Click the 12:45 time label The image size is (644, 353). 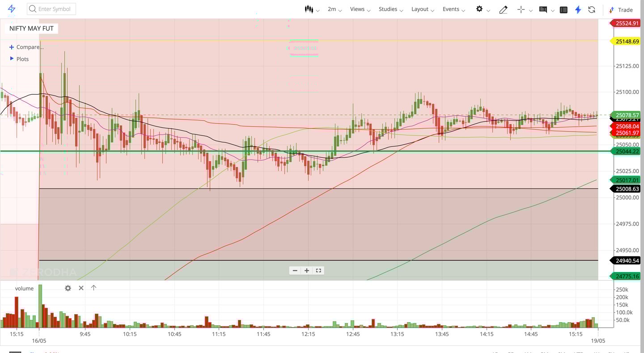(x=352, y=334)
